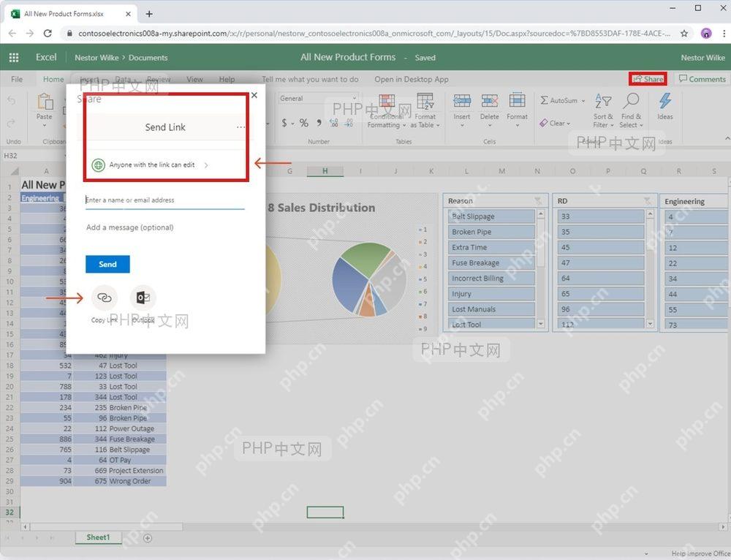
Task: Click the globe link settings icon
Action: pyautogui.click(x=98, y=165)
